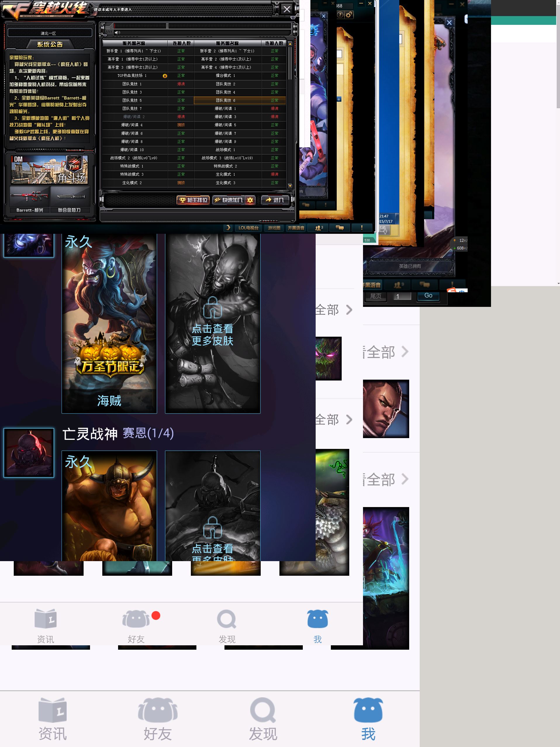Image resolution: width=560 pixels, height=747 pixels.
Task: Open the help question-mark icon in LOL client
Action: (341, 15)
